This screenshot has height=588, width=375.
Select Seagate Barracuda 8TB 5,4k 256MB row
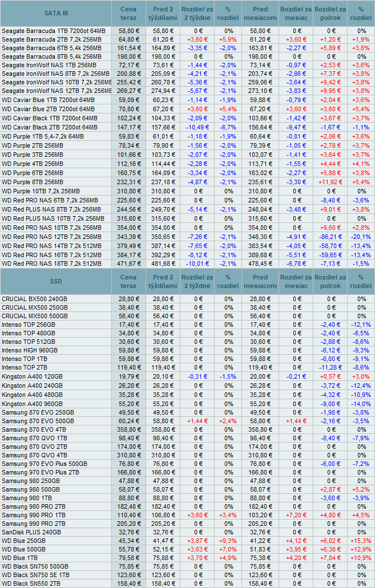[187, 56]
